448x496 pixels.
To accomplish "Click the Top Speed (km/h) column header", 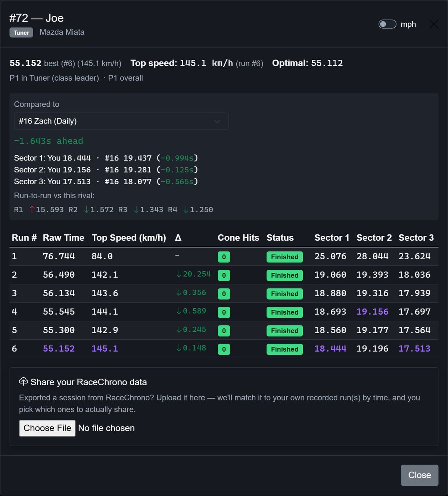I will (x=129, y=238).
